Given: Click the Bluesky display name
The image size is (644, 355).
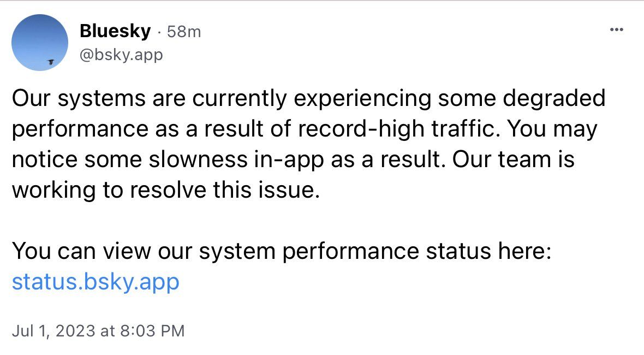Looking at the screenshot, I should click(115, 31).
